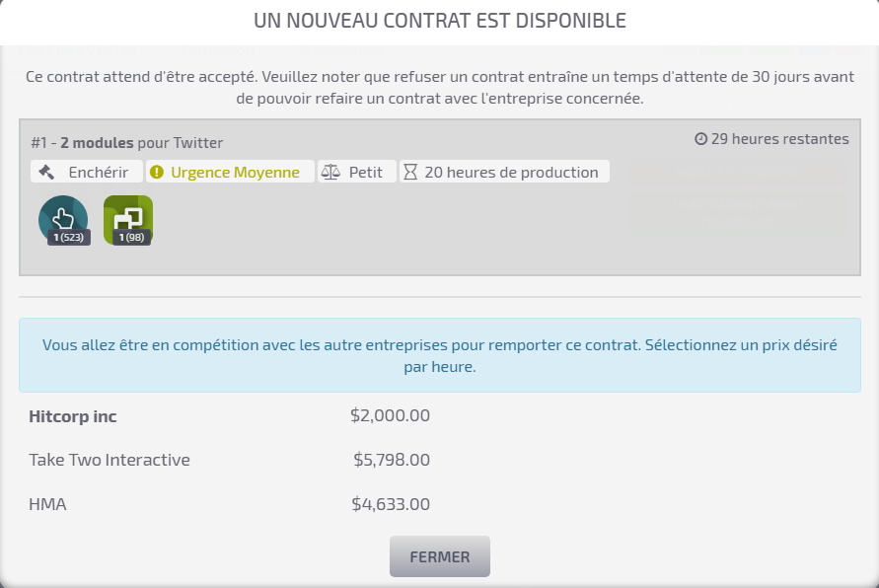The image size is (879, 588).
Task: Click the 1(523) module count badge
Action: (x=69, y=238)
